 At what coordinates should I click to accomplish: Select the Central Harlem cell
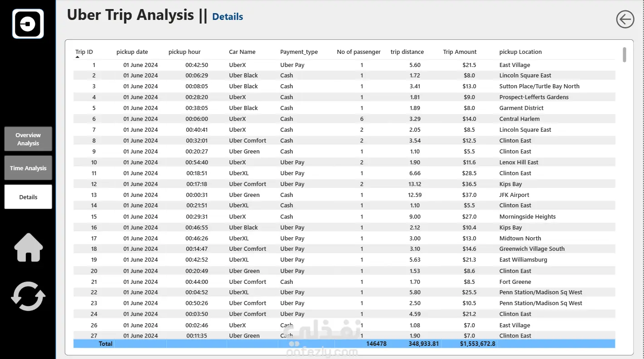click(519, 119)
